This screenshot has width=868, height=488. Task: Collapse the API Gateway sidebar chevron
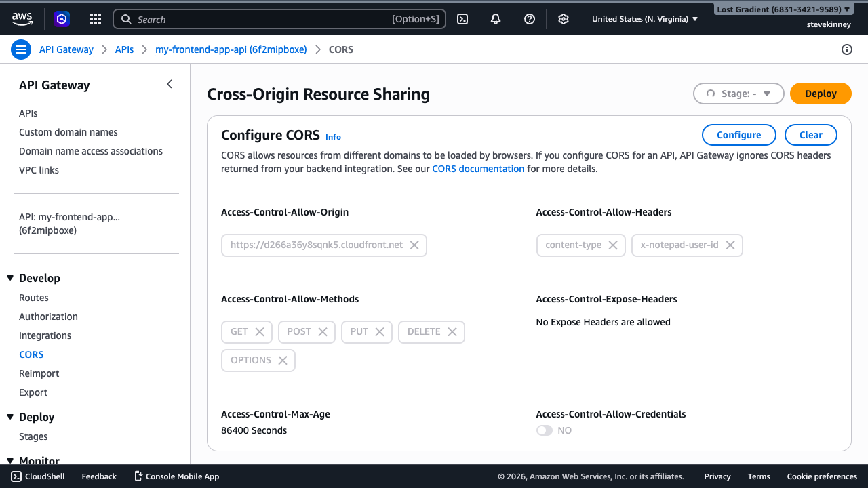(170, 85)
